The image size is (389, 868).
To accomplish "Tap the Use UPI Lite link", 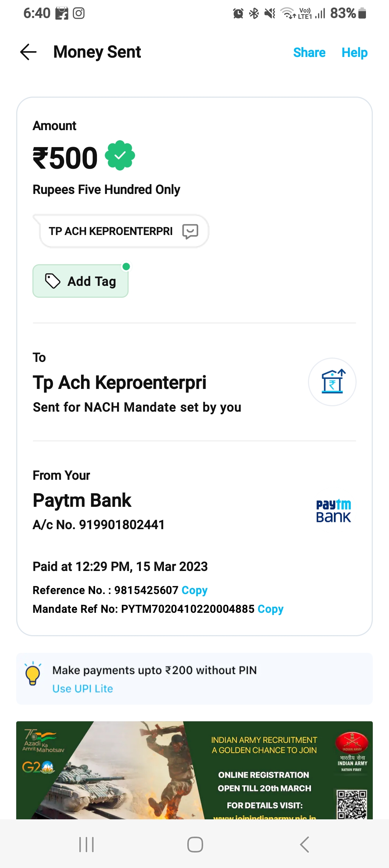I will (x=82, y=688).
